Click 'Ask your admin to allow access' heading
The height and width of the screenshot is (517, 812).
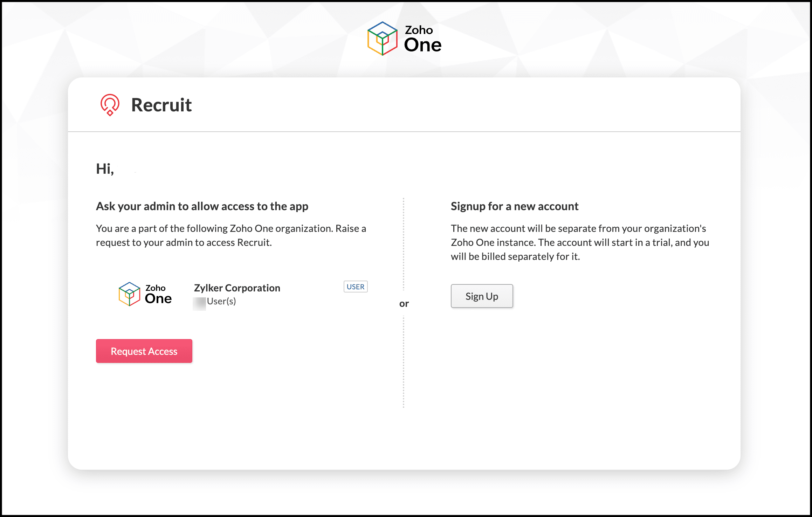(202, 206)
